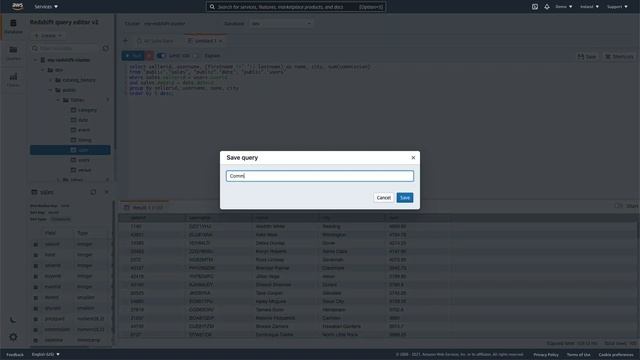Click the AWS search bar
The width and height of the screenshot is (640, 360).
point(296,7)
